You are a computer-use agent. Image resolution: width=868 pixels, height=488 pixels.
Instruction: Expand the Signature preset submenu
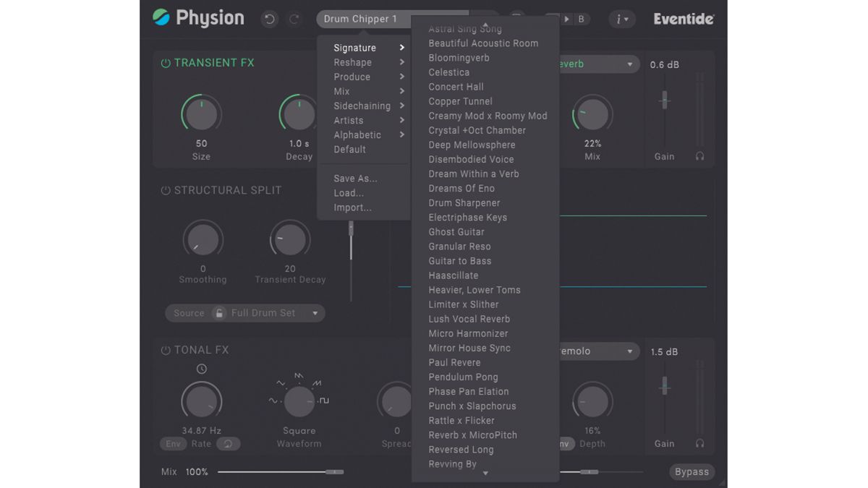[x=354, y=47]
